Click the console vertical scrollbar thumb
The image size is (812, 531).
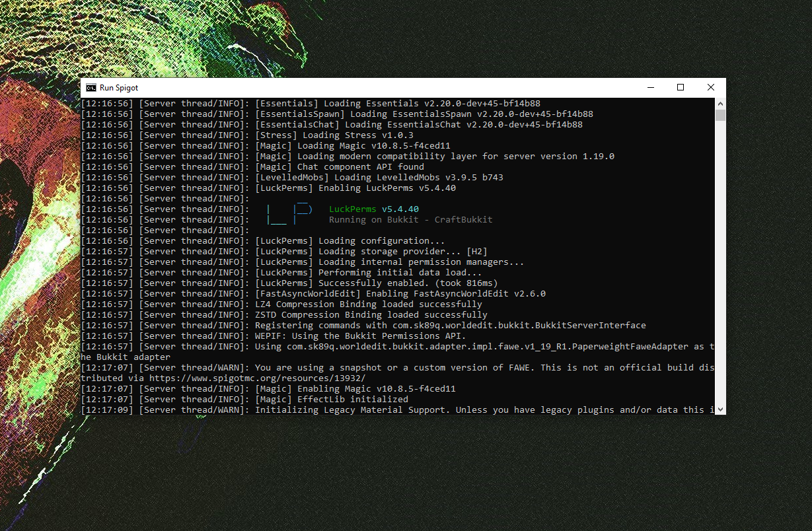coord(720,116)
